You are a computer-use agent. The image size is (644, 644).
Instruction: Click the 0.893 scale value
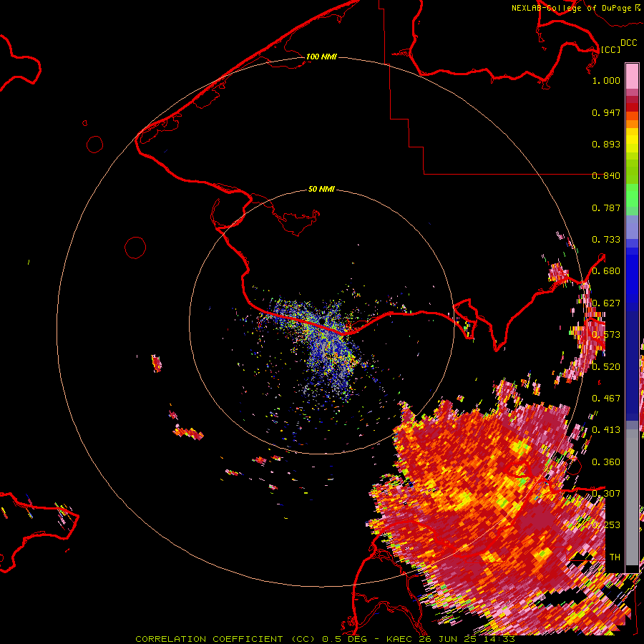pos(606,144)
